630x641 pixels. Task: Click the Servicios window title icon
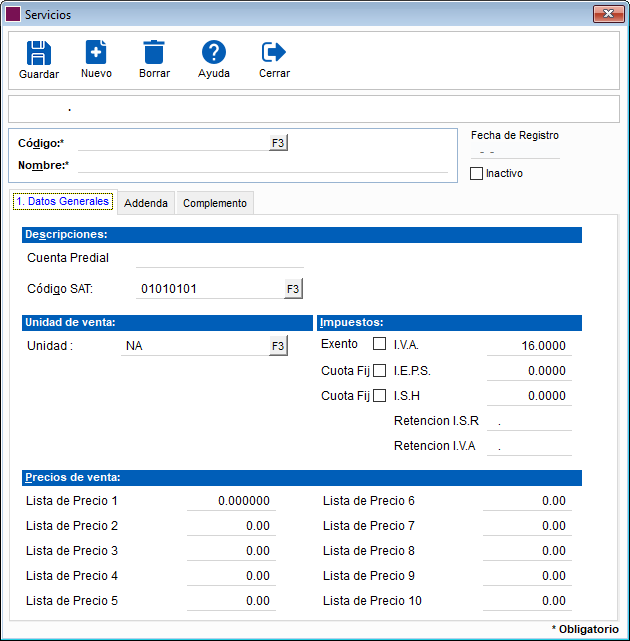(x=13, y=14)
